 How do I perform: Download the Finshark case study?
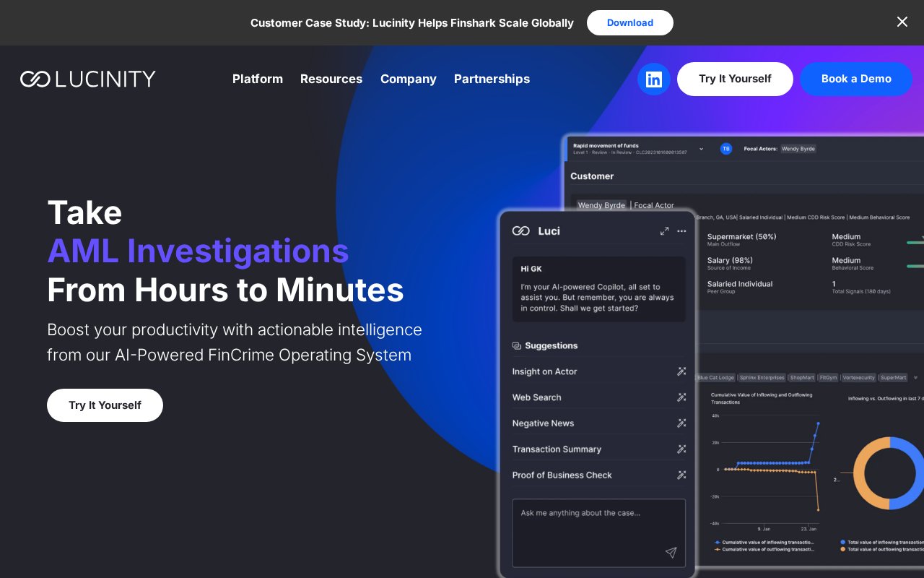pos(630,22)
